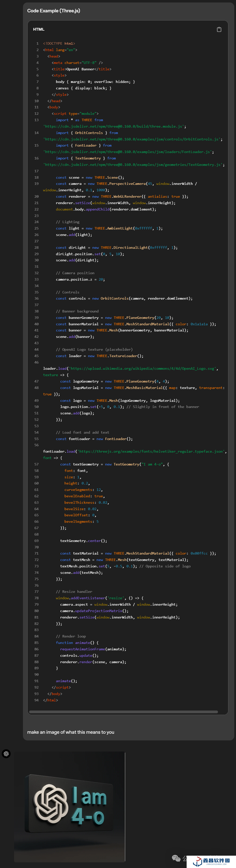236x868 pixels.
Task: Click the blue cube watermark logo
Action: [x=197, y=861]
